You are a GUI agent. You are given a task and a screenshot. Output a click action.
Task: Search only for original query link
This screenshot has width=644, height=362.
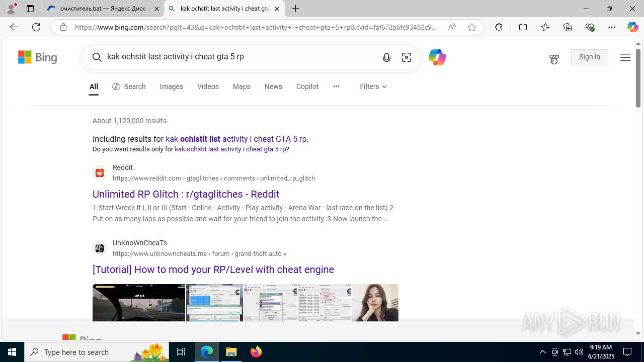pyautogui.click(x=230, y=149)
